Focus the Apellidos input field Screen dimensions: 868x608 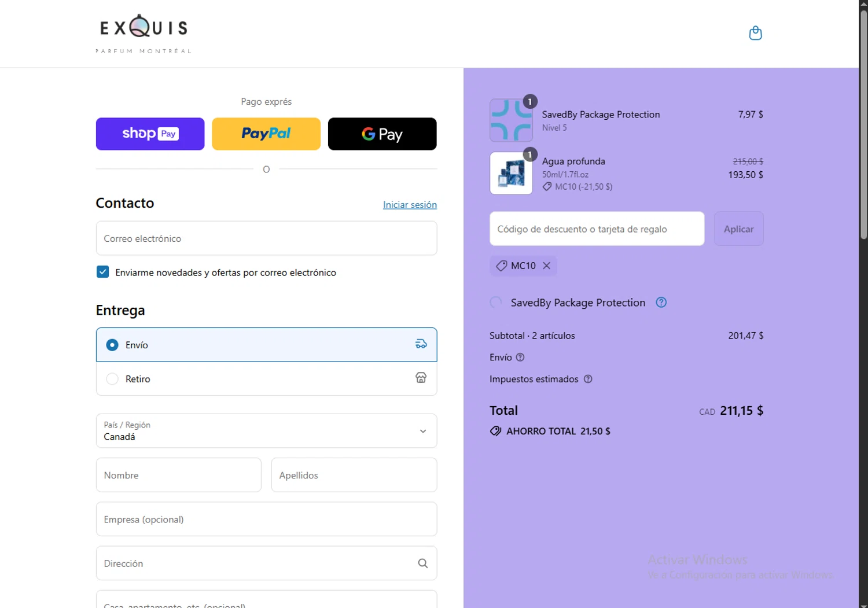pos(354,475)
